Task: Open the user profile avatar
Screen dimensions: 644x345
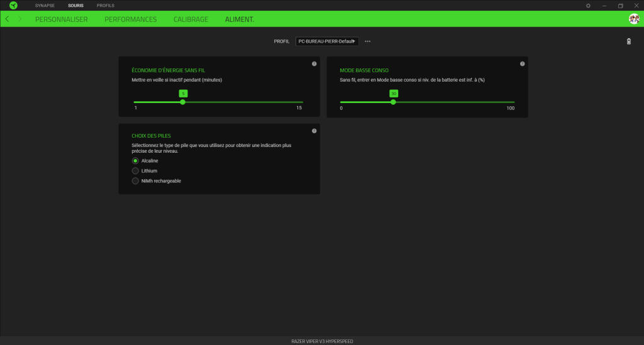Action: [x=634, y=19]
